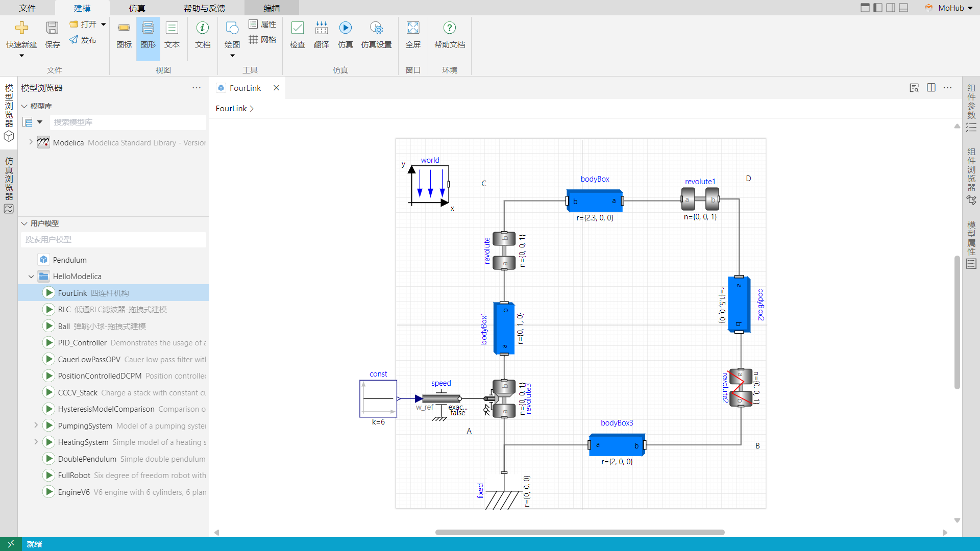Expand the 快速新建 dropdown arrow
The height and width of the screenshot is (551, 980).
pos(21,56)
